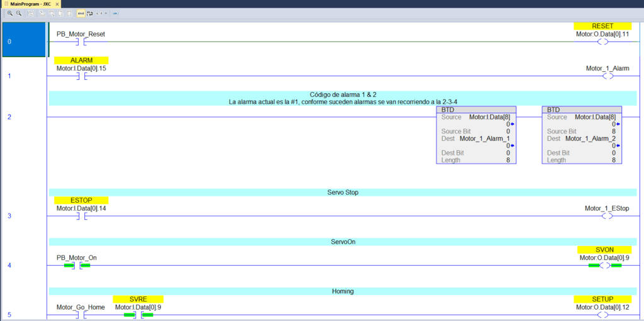This screenshot has width=644, height=321.
Task: Toggle the PB_Motor_On contact on rung 4
Action: point(77,266)
